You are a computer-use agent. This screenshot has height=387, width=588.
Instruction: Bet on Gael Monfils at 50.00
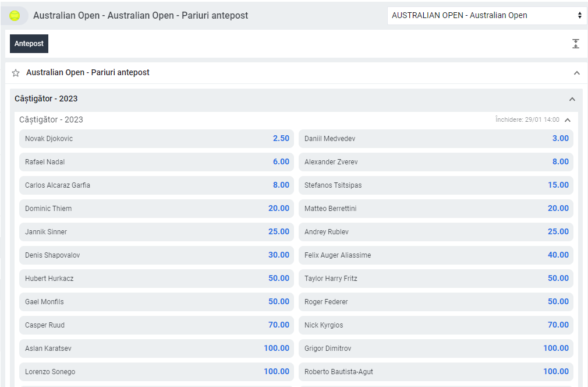[157, 301]
